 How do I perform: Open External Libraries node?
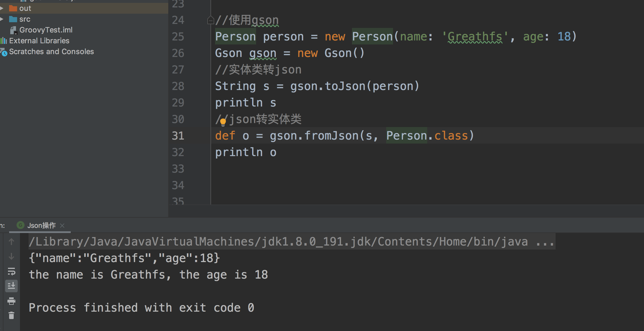coord(39,41)
